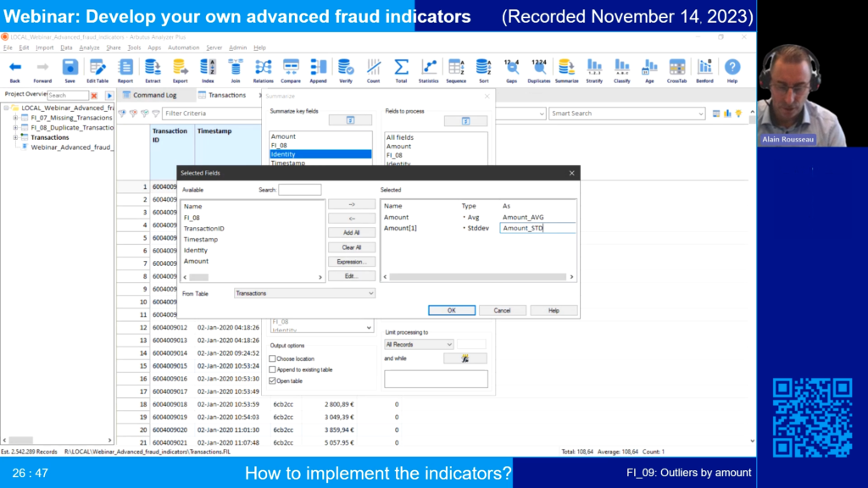Open the Index tool
The height and width of the screenshot is (488, 868).
click(x=208, y=71)
